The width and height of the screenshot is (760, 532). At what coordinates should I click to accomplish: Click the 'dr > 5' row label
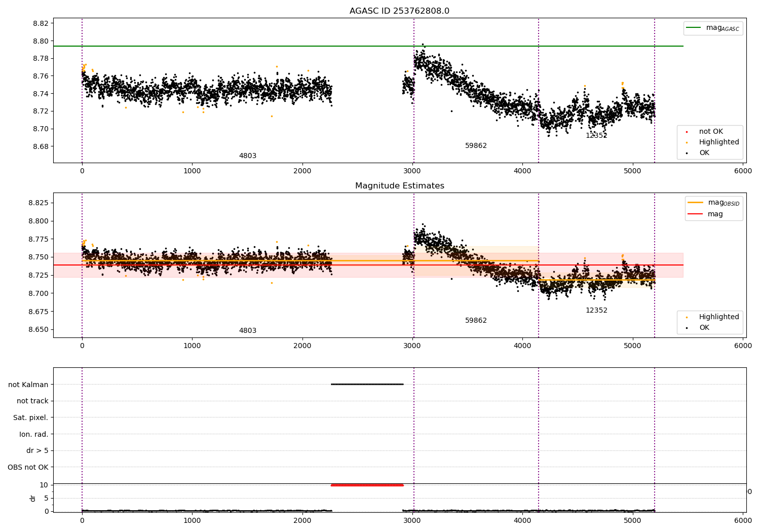tap(37, 450)
